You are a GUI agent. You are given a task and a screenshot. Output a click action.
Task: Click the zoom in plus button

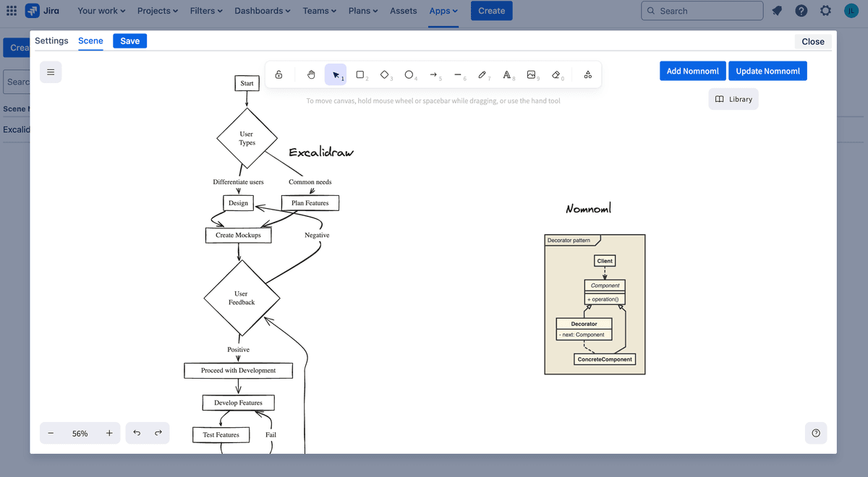109,434
